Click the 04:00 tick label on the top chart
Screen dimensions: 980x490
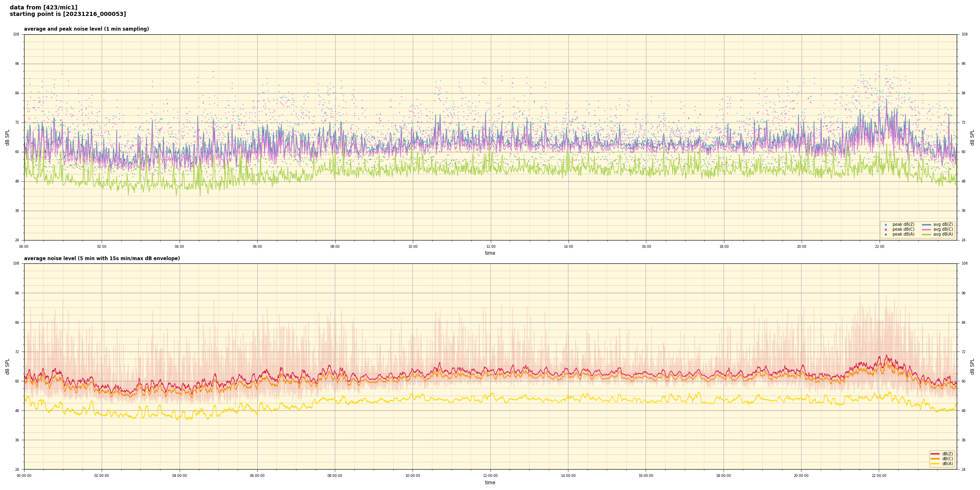point(179,247)
